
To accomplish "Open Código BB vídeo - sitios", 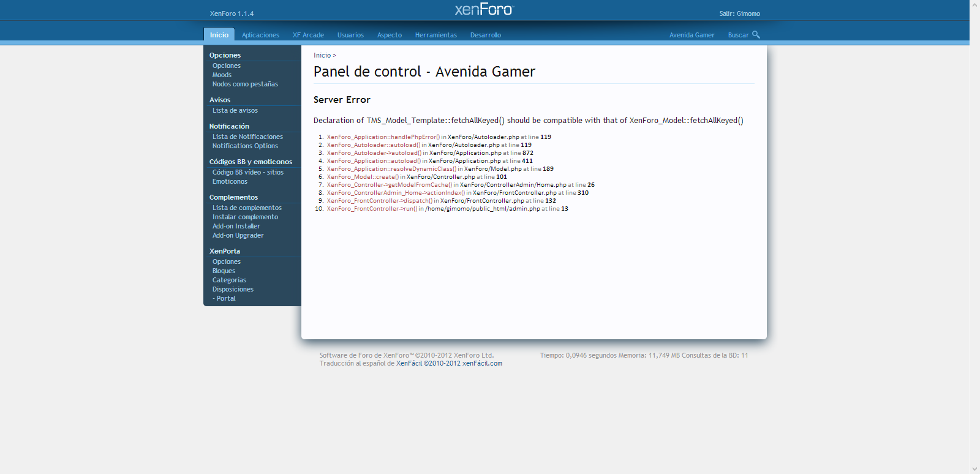I will coord(247,172).
